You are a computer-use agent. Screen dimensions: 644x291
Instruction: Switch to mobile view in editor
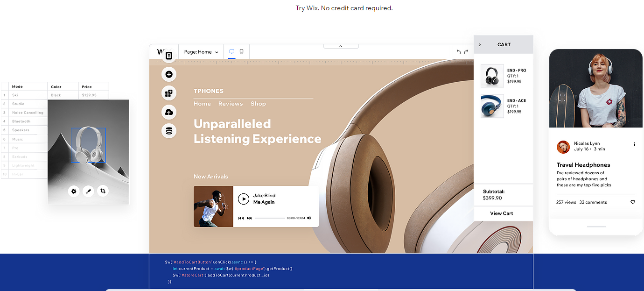coord(242,52)
